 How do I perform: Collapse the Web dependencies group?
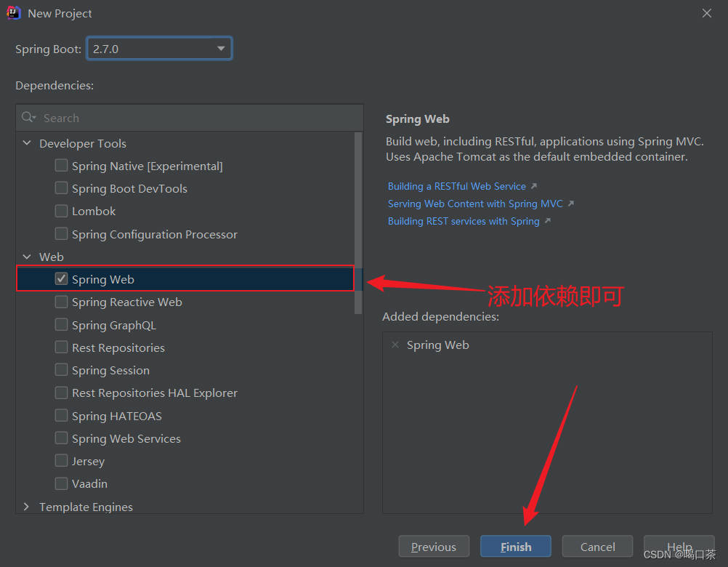27,257
